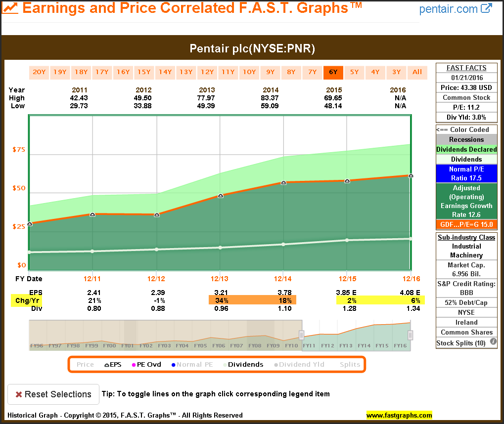Screen dimensions: 504x424
Task: Click the left handle of the timeline range slider
Action: pyautogui.click(x=301, y=336)
